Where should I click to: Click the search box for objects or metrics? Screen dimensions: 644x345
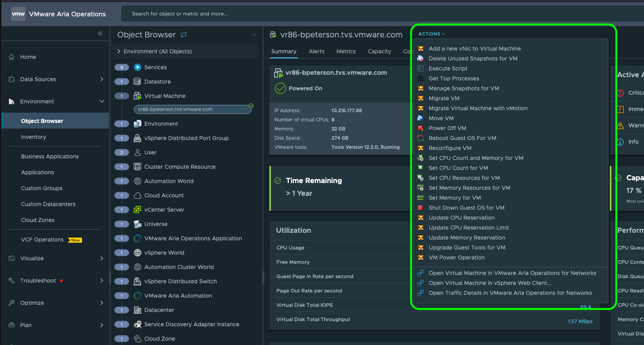[x=278, y=14]
